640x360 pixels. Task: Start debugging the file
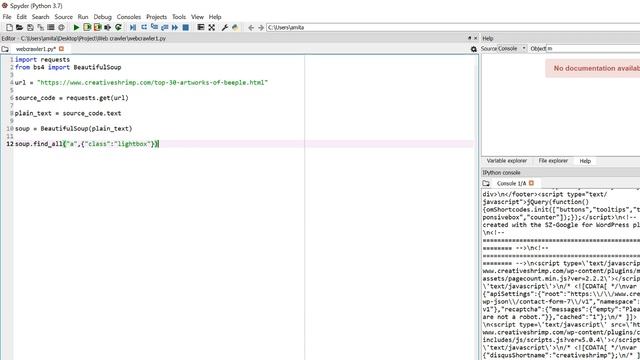tap(133, 27)
